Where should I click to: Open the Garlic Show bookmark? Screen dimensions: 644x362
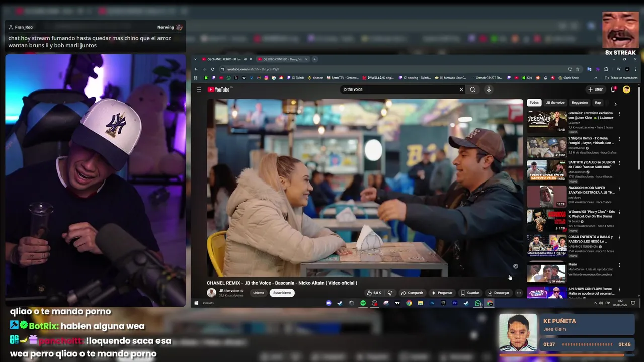[568, 78]
